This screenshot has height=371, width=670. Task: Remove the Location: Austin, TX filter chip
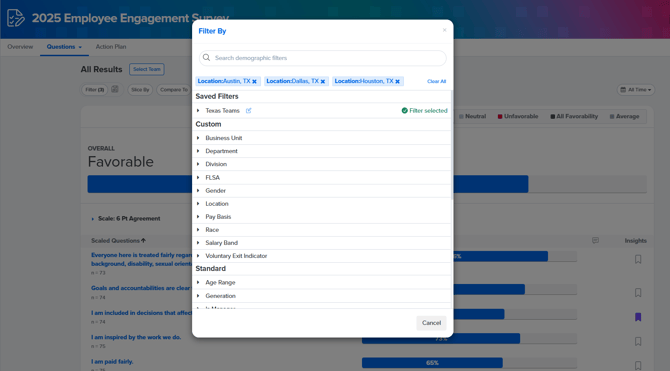[x=254, y=81]
